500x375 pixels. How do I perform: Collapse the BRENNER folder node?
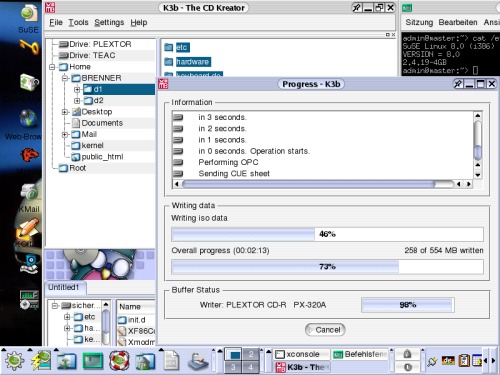click(65, 78)
